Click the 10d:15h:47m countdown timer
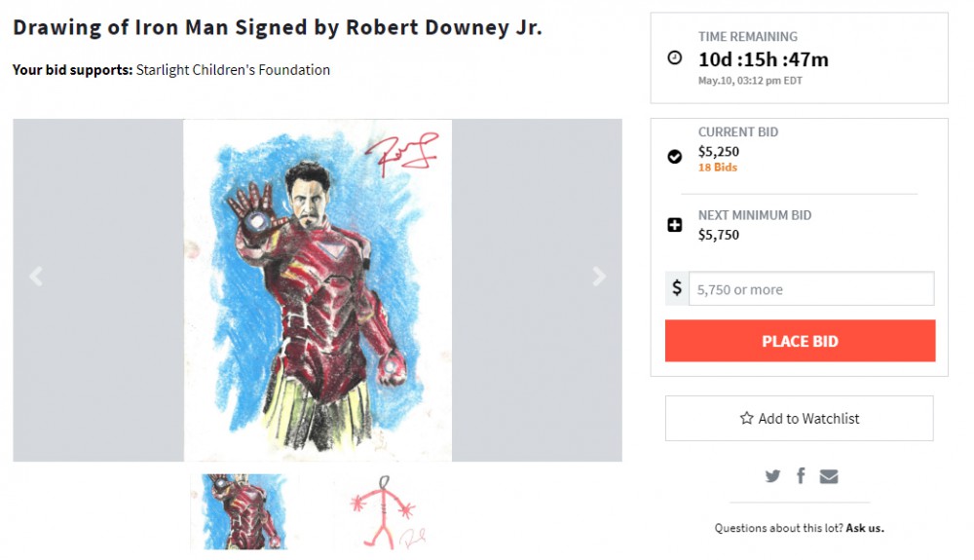This screenshot has height=560, width=974. (764, 59)
